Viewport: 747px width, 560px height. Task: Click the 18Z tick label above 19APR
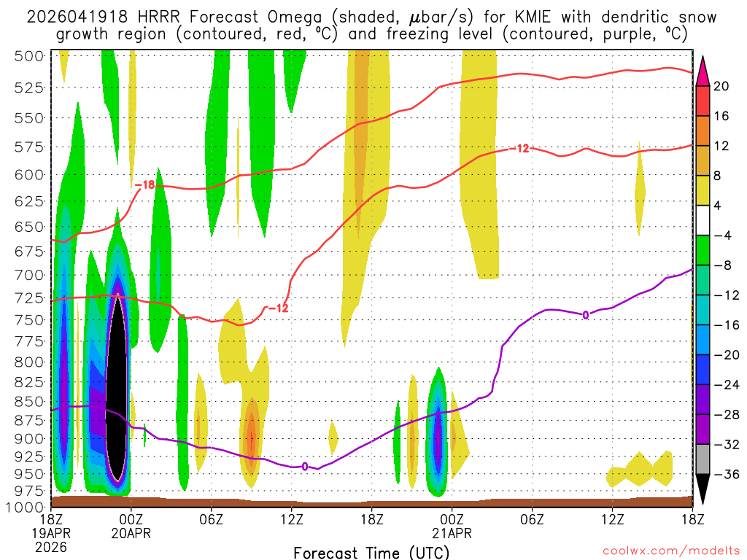click(51, 519)
